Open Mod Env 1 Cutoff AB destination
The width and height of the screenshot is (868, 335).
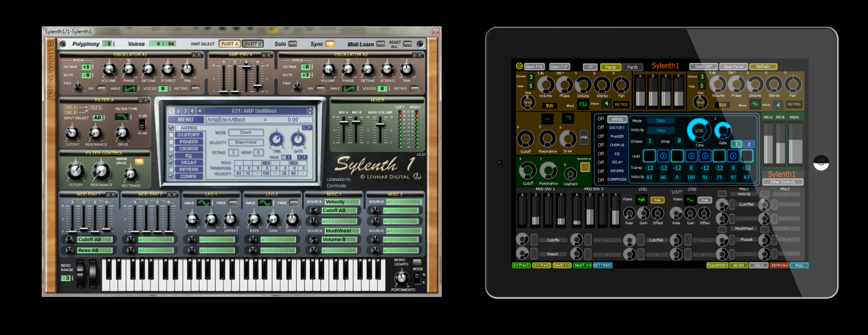point(95,239)
